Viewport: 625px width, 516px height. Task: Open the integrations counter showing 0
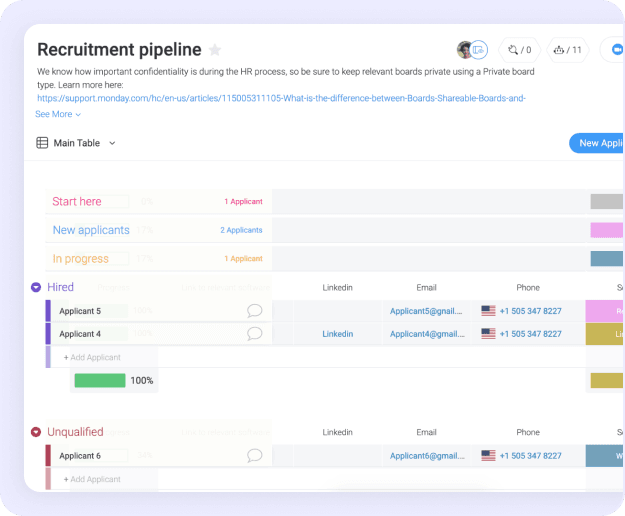[519, 49]
